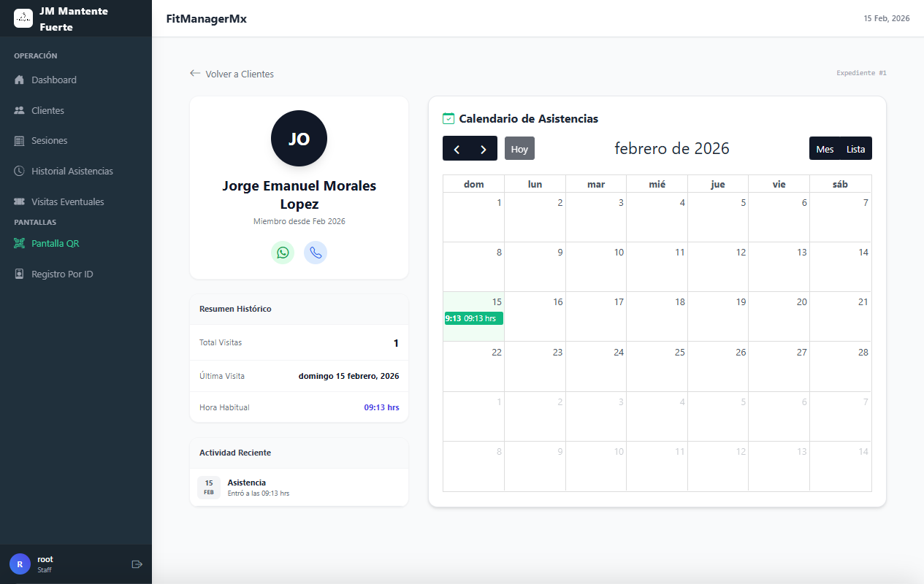Open Registro Por ID screen
The width and height of the screenshot is (924, 584).
point(62,274)
